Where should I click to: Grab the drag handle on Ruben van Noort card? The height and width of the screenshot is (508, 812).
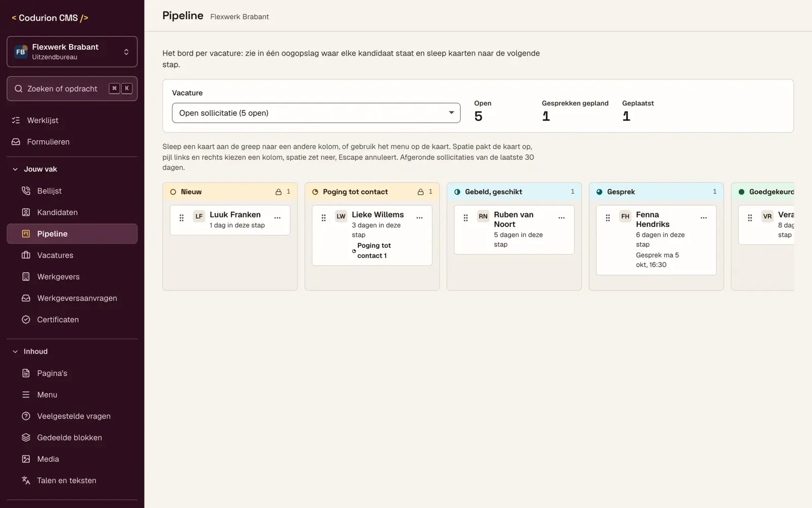point(465,217)
